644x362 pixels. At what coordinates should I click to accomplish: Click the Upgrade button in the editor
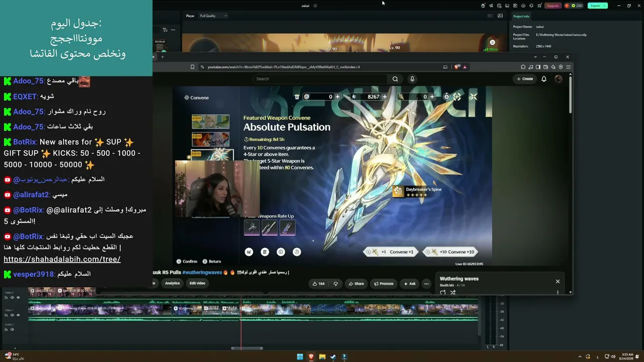click(x=553, y=6)
